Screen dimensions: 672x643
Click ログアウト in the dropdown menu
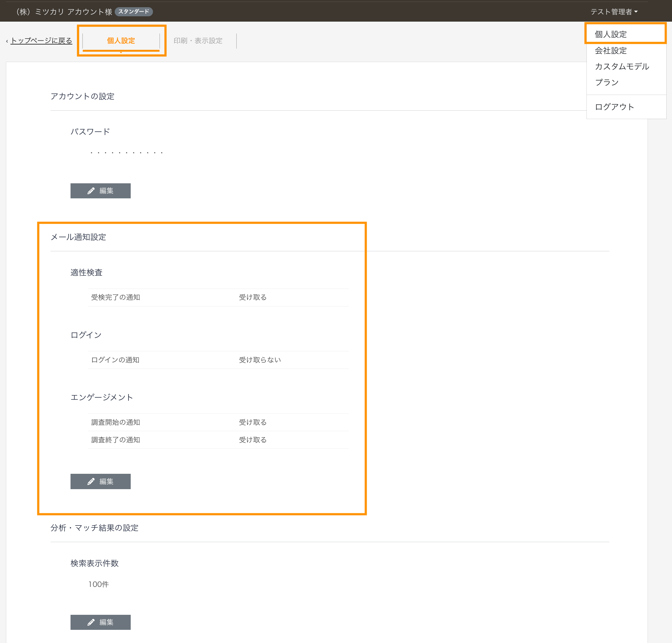click(614, 107)
